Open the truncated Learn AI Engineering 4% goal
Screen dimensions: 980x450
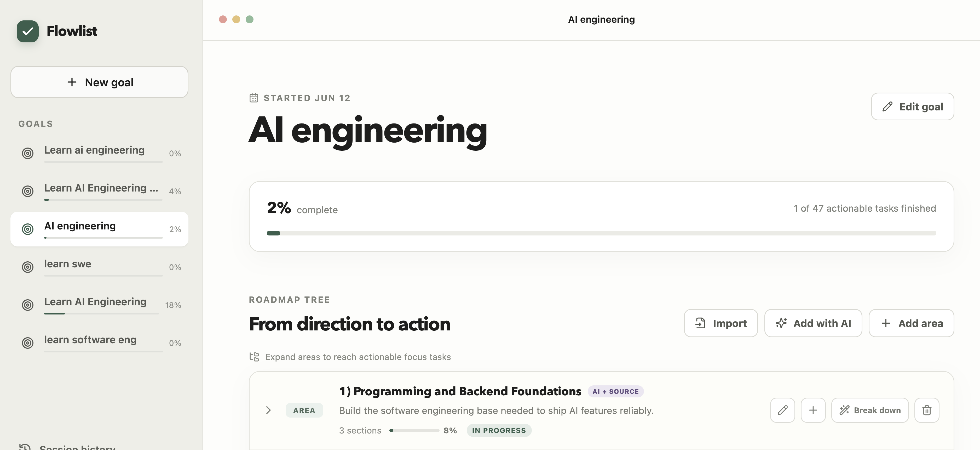(99, 191)
